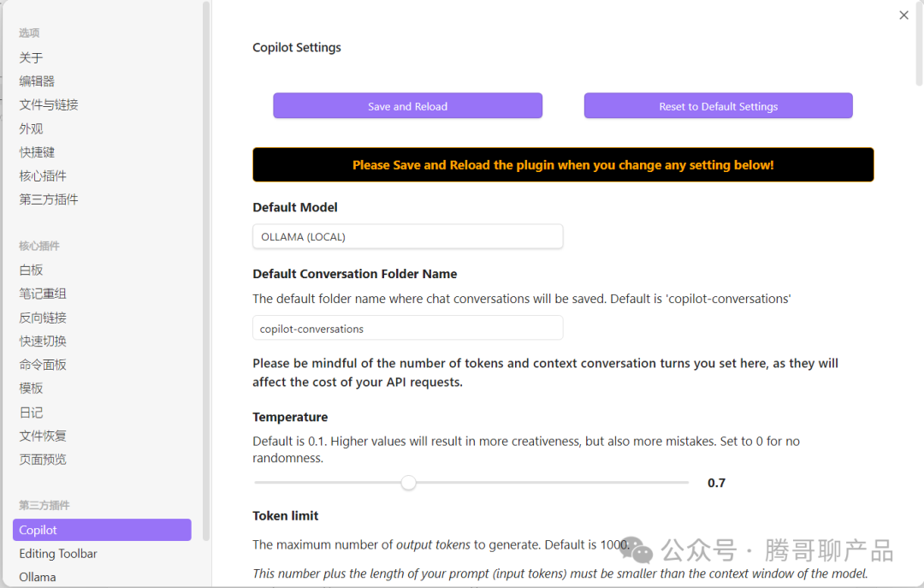Click the settings content scrollbar
The width and height of the screenshot is (924, 588).
(x=919, y=43)
